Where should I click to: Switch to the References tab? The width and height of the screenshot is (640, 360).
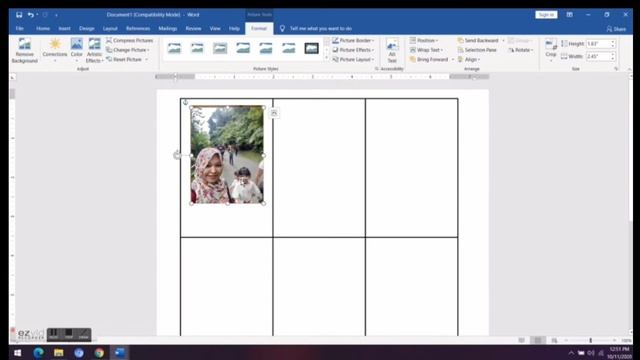(138, 29)
